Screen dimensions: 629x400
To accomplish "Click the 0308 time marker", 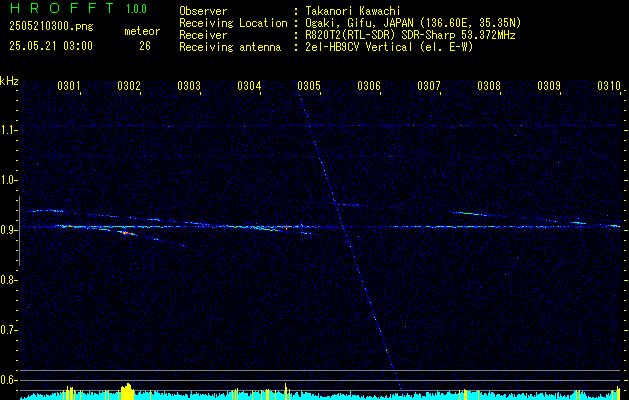I will [489, 85].
